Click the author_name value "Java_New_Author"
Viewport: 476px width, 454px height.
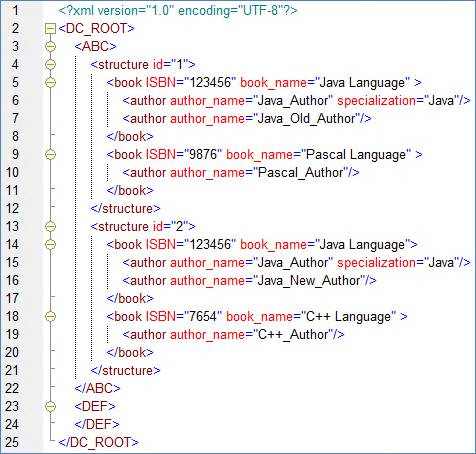point(309,281)
